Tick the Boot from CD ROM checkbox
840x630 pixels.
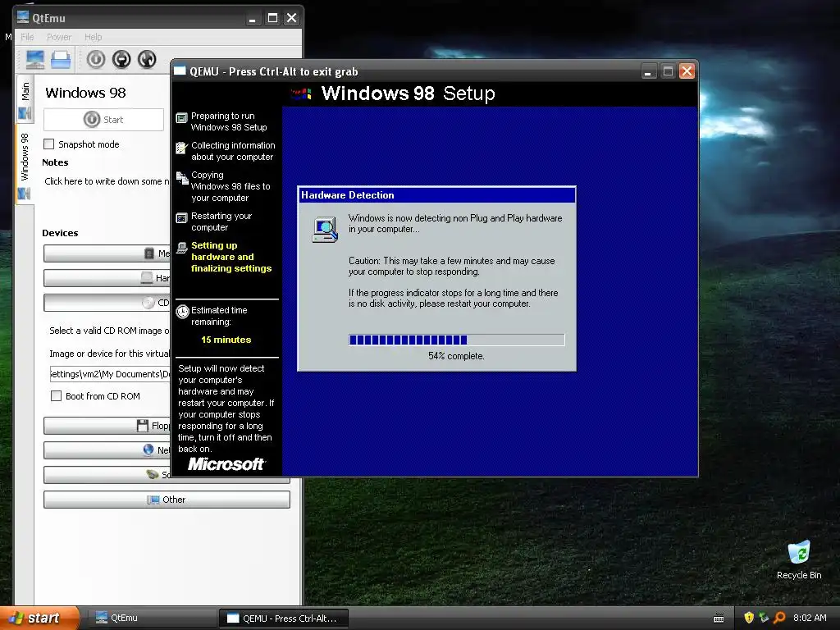coord(56,396)
